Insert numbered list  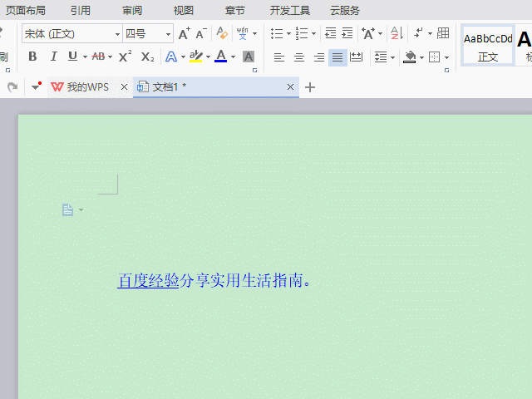pos(302,33)
